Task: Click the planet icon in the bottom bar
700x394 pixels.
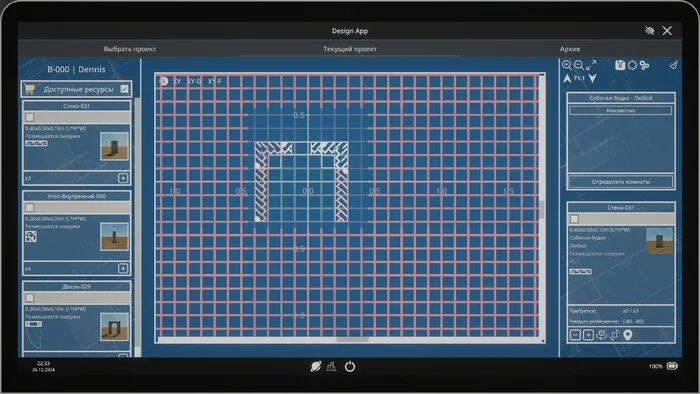Action: point(316,366)
